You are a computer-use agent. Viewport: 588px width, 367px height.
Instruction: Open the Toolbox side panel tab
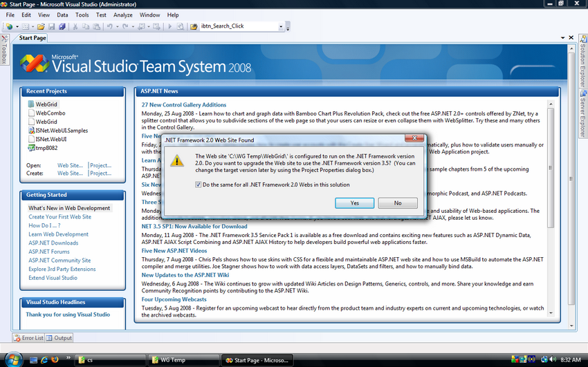coord(4,50)
